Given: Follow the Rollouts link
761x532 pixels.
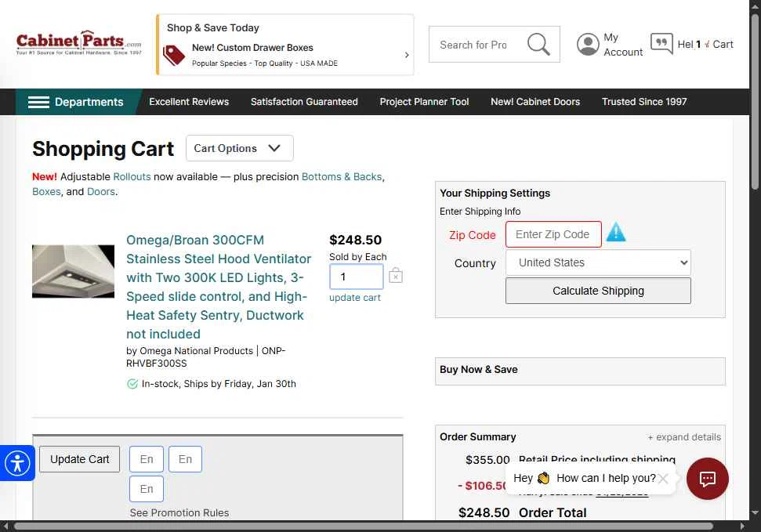Looking at the screenshot, I should pyautogui.click(x=132, y=177).
